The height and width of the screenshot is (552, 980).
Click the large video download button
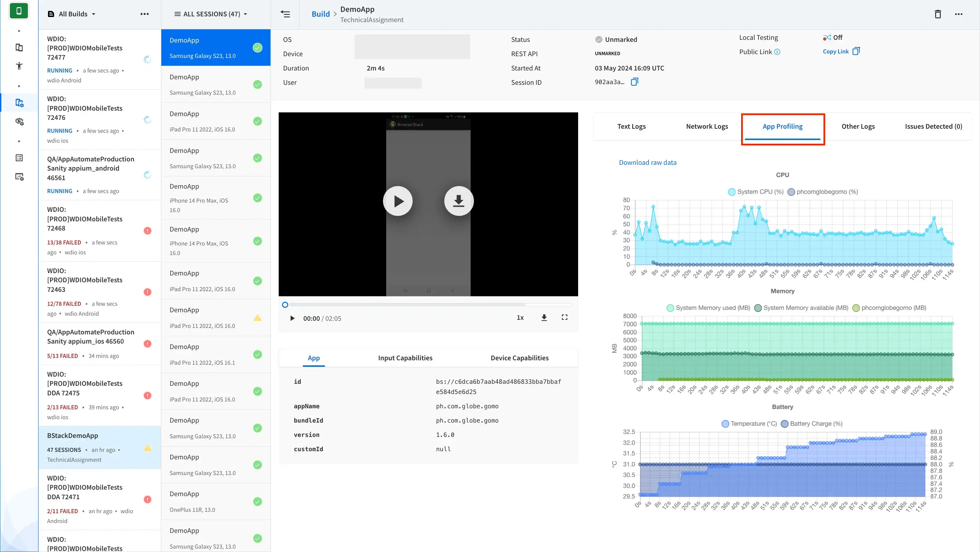click(x=458, y=201)
